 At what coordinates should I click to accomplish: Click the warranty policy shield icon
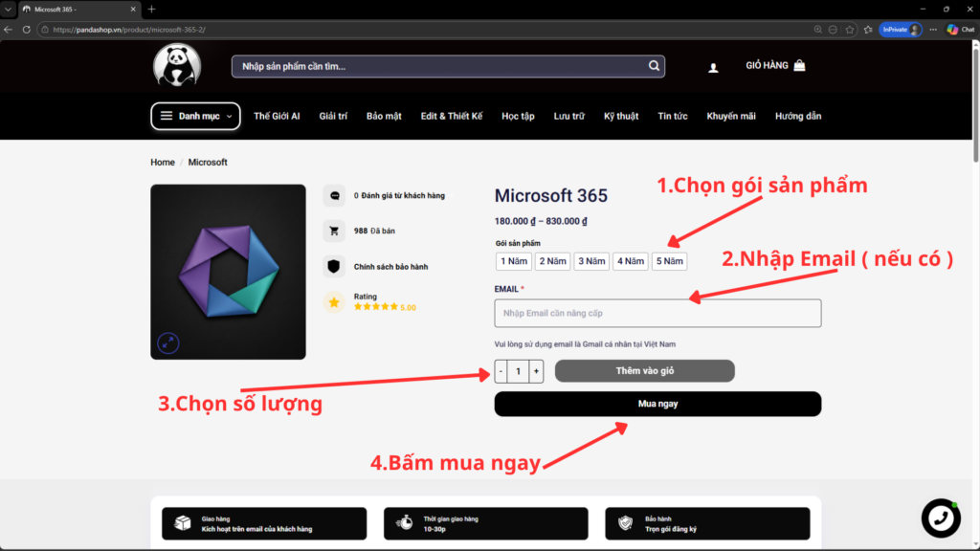(335, 267)
